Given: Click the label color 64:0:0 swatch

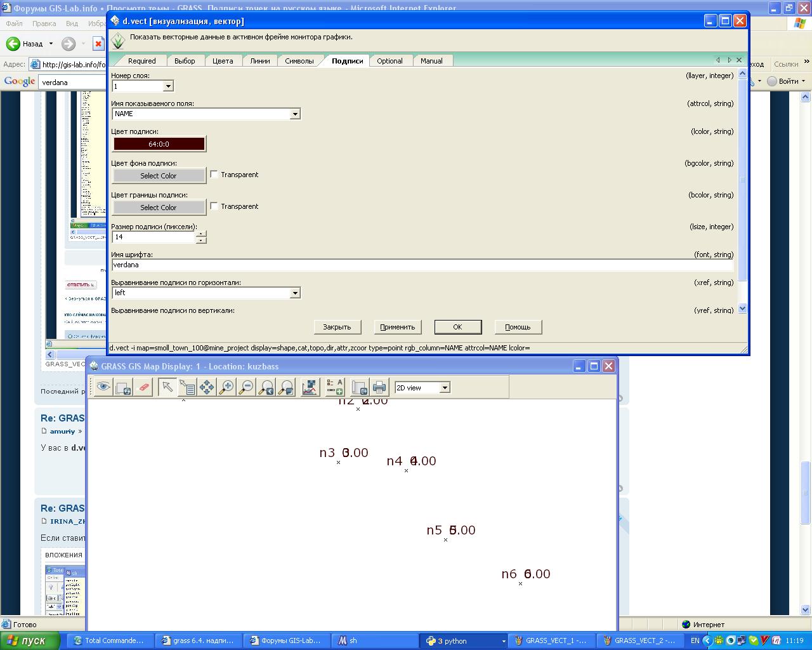Looking at the screenshot, I should coord(159,144).
